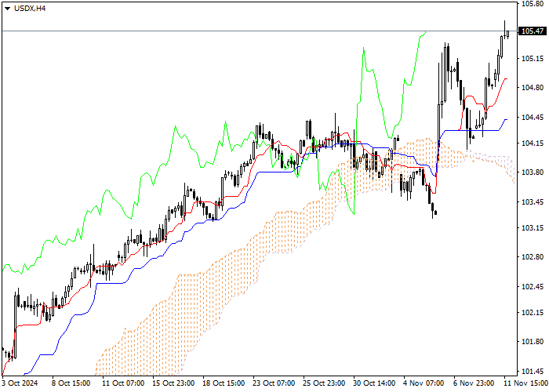Click the 105.80 price axis label
This screenshot has height=392, width=549.
[x=533, y=4]
